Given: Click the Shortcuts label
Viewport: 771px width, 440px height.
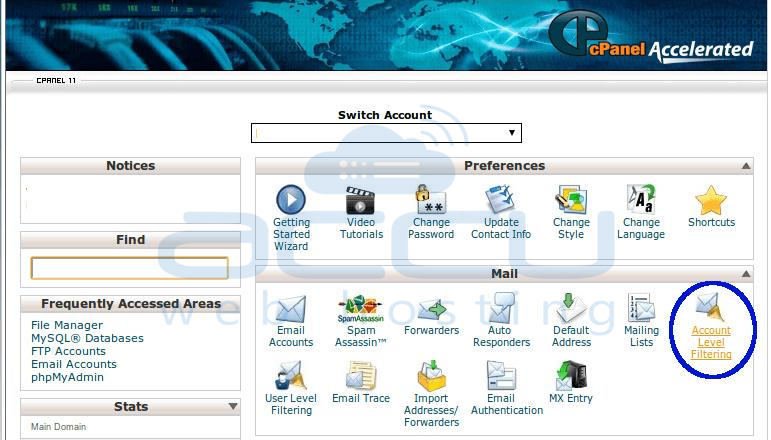Looking at the screenshot, I should click(711, 222).
